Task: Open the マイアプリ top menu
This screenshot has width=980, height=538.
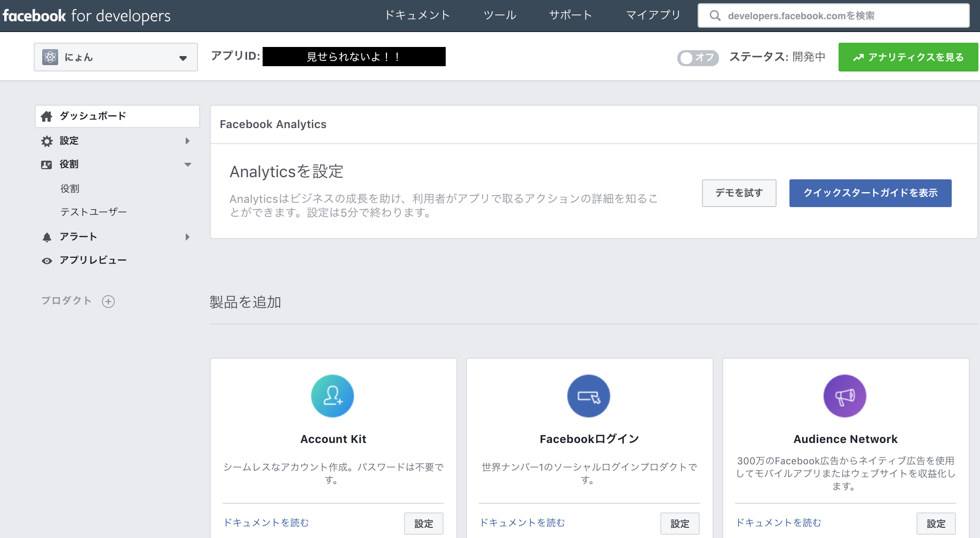Action: [x=653, y=15]
